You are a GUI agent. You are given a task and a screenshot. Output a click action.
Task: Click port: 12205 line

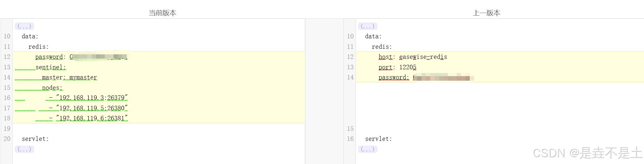coord(397,67)
